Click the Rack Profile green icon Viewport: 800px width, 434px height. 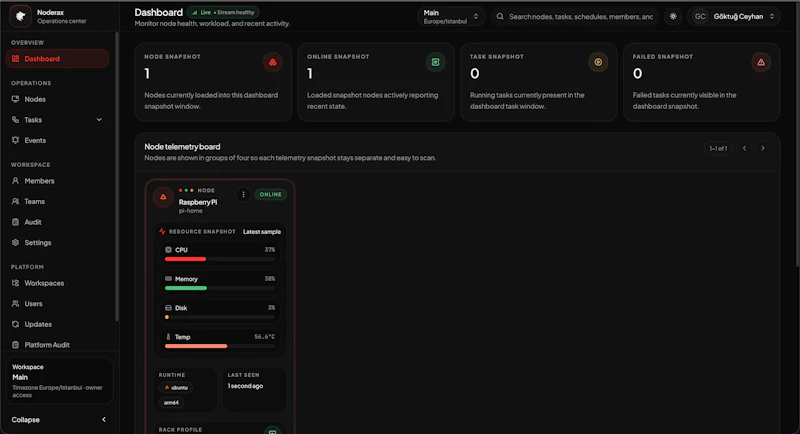pos(272,431)
